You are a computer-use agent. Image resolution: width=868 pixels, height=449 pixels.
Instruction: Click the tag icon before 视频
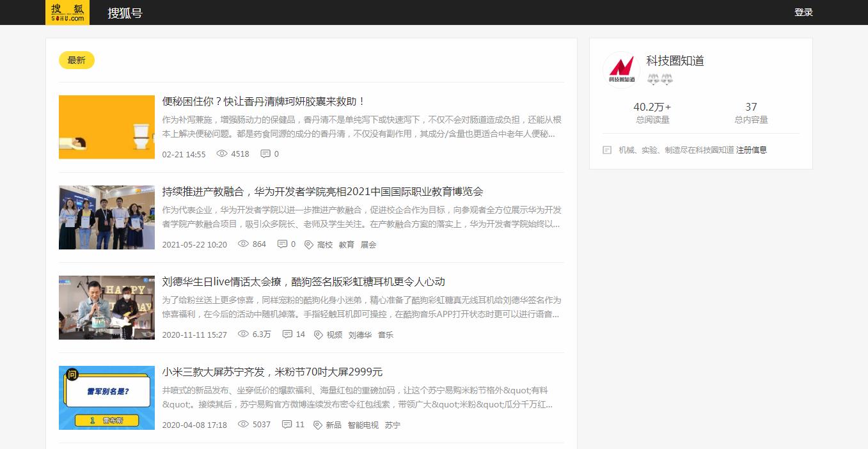pyautogui.click(x=319, y=335)
